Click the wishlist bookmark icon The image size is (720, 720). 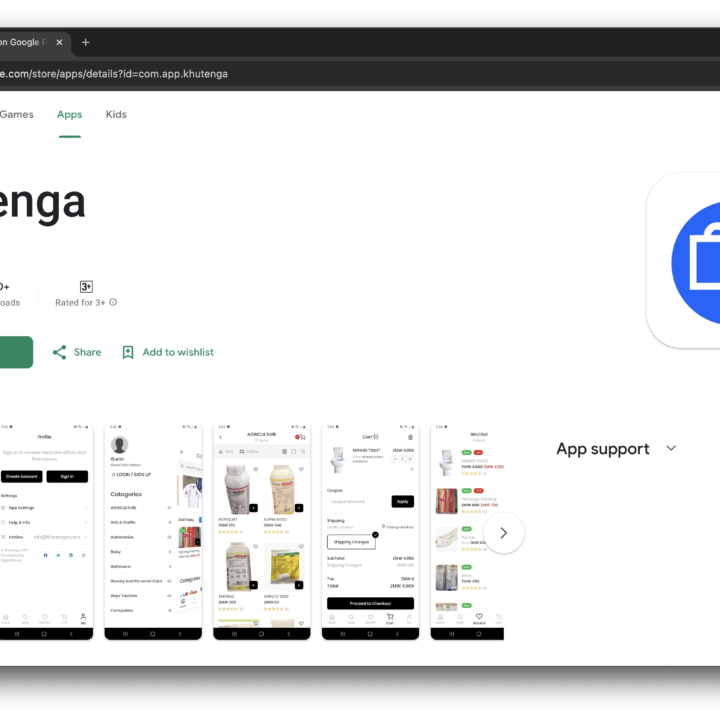point(128,352)
